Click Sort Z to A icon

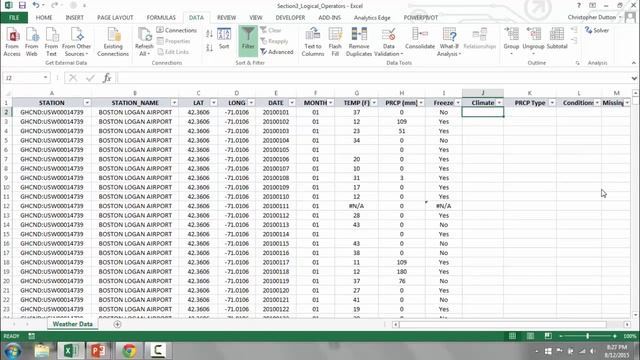point(209,48)
